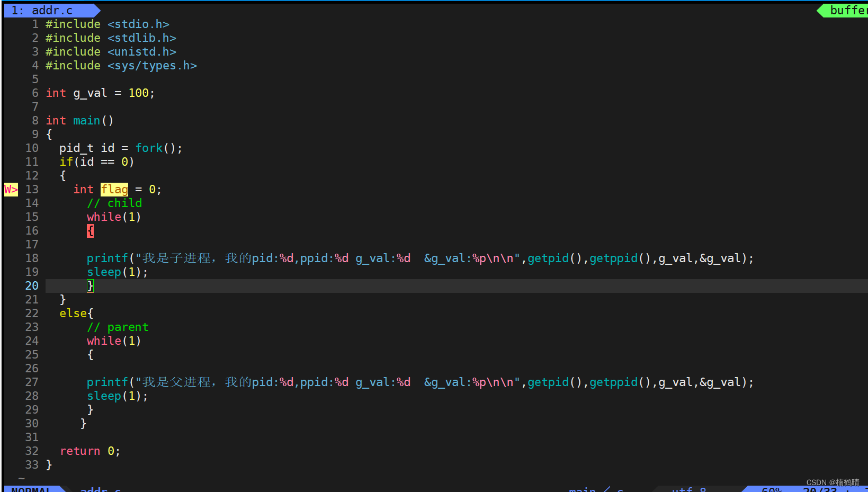Click the 'else' keyword on line 22
868x492 pixels.
tap(73, 313)
